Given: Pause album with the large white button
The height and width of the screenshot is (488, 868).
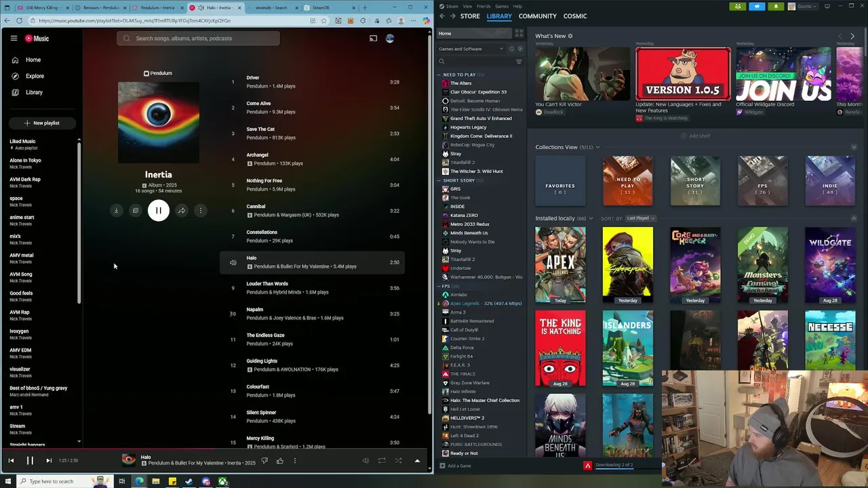Looking at the screenshot, I should point(159,211).
